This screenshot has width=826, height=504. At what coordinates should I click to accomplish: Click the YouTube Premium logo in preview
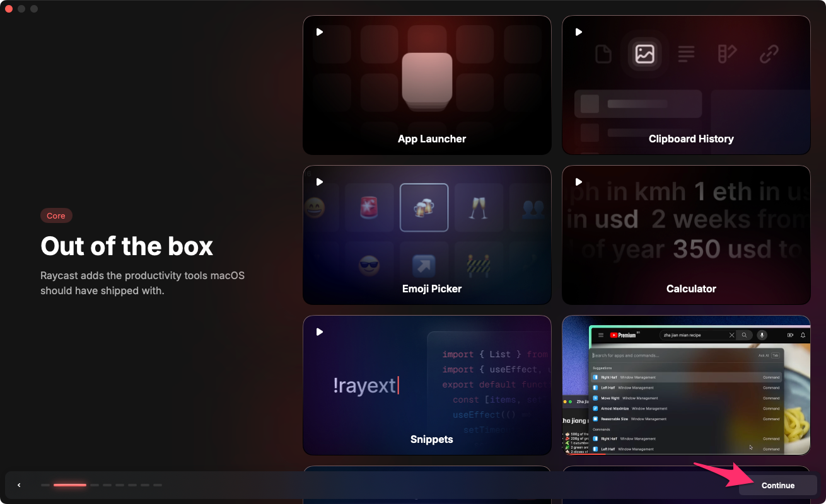624,335
